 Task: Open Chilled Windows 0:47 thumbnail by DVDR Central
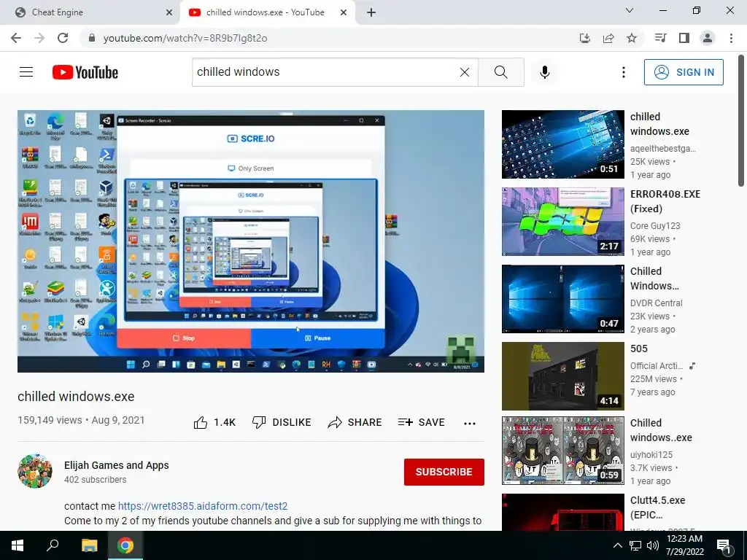pos(563,298)
